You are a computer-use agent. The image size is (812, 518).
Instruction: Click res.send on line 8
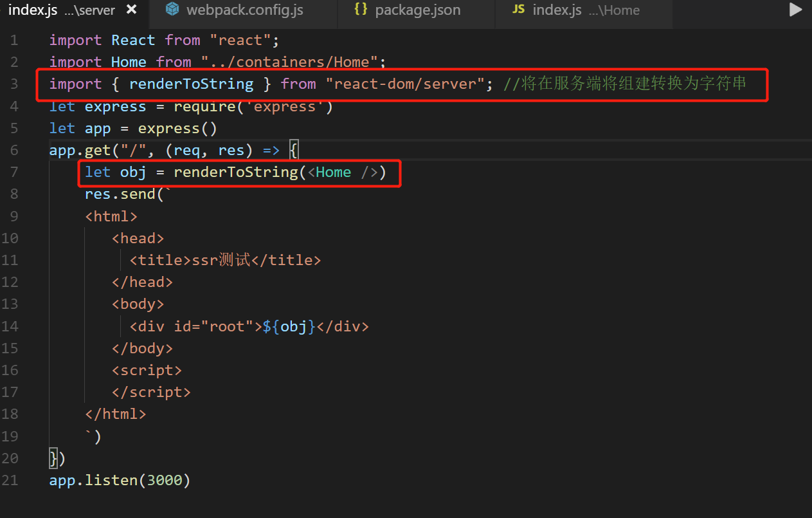(x=120, y=194)
